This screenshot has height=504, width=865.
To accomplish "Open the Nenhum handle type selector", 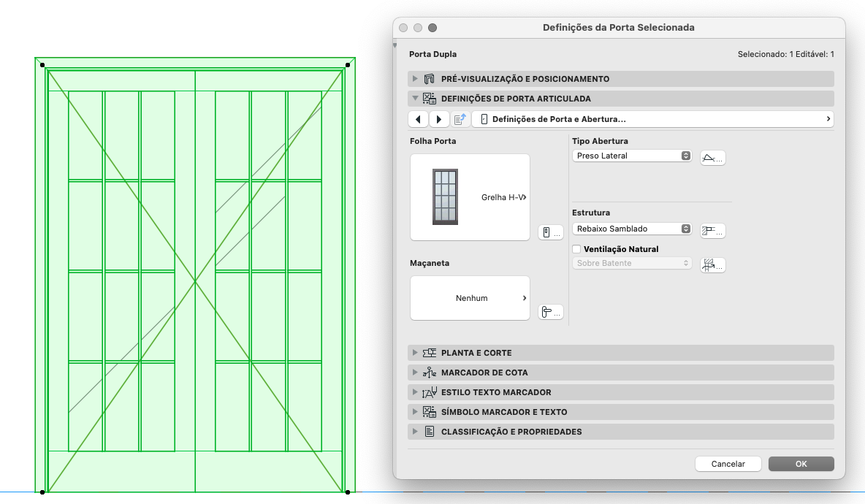I will click(470, 298).
